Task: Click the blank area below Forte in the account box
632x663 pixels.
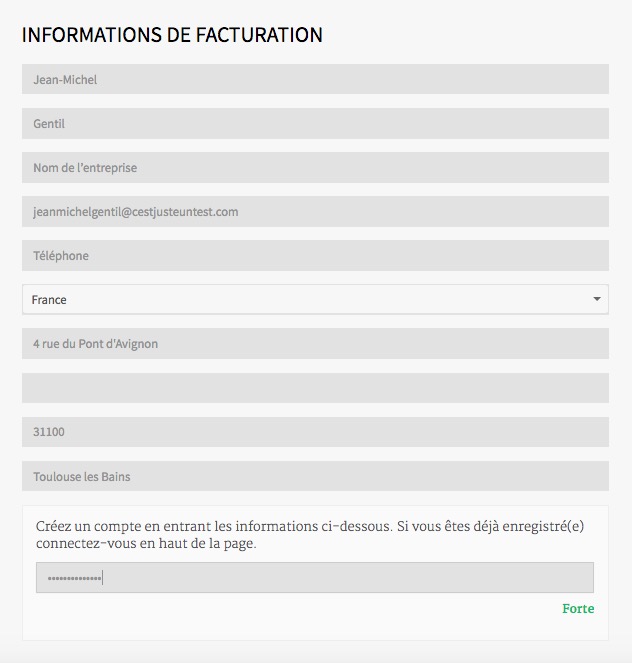Action: (x=315, y=627)
